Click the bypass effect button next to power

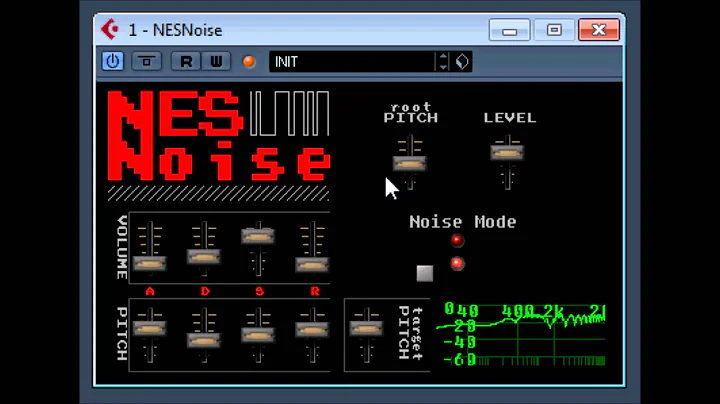coord(147,61)
